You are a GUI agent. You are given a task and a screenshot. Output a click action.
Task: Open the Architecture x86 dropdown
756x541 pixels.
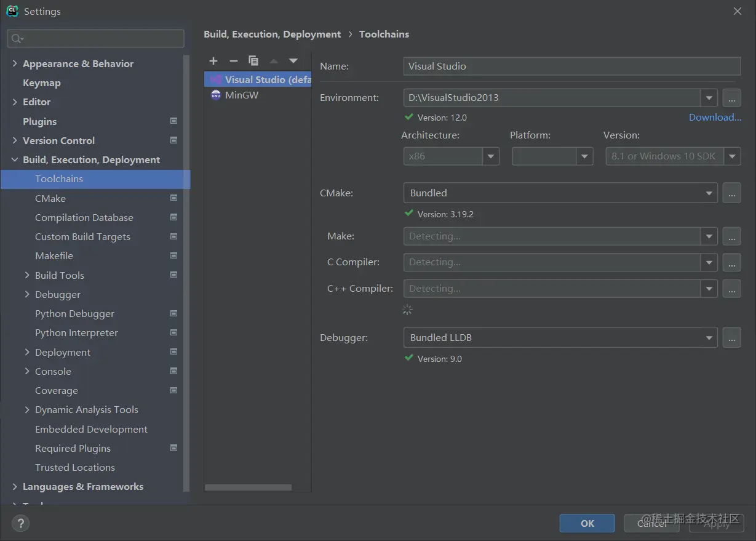click(x=491, y=156)
